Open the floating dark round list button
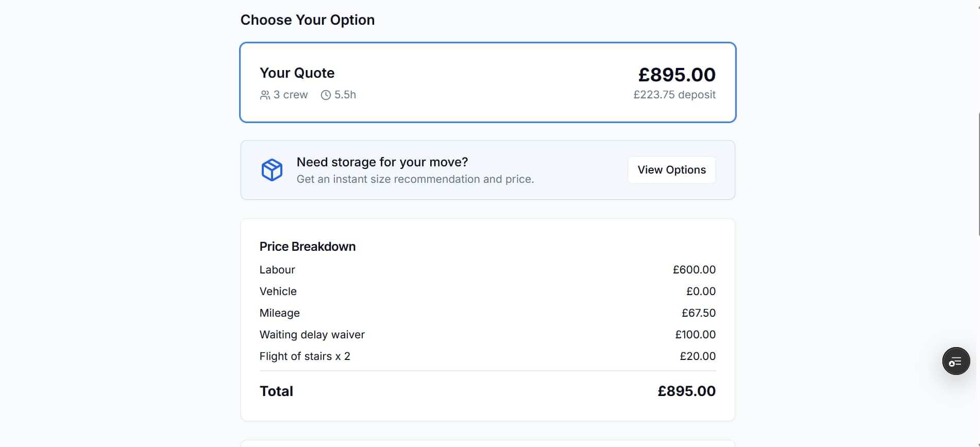The width and height of the screenshot is (980, 447). [956, 361]
